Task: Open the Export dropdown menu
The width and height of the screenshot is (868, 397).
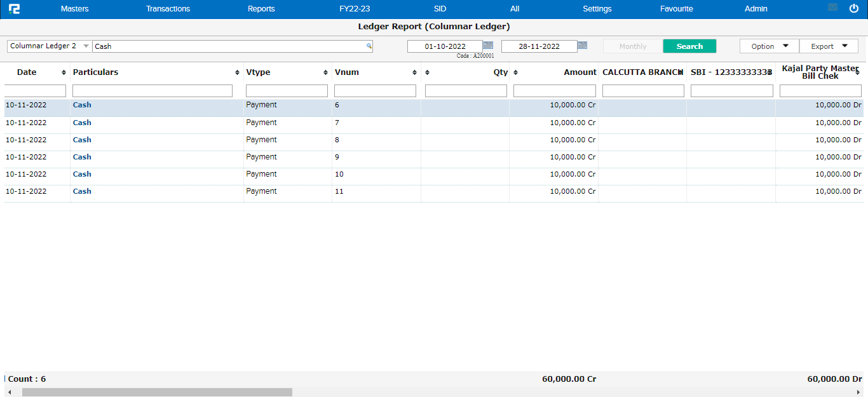Action: pos(829,46)
